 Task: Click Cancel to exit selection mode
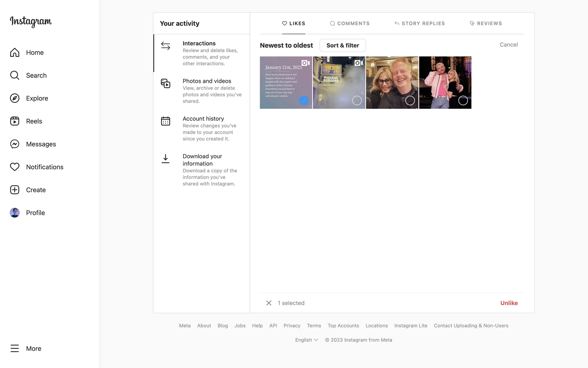tap(508, 45)
